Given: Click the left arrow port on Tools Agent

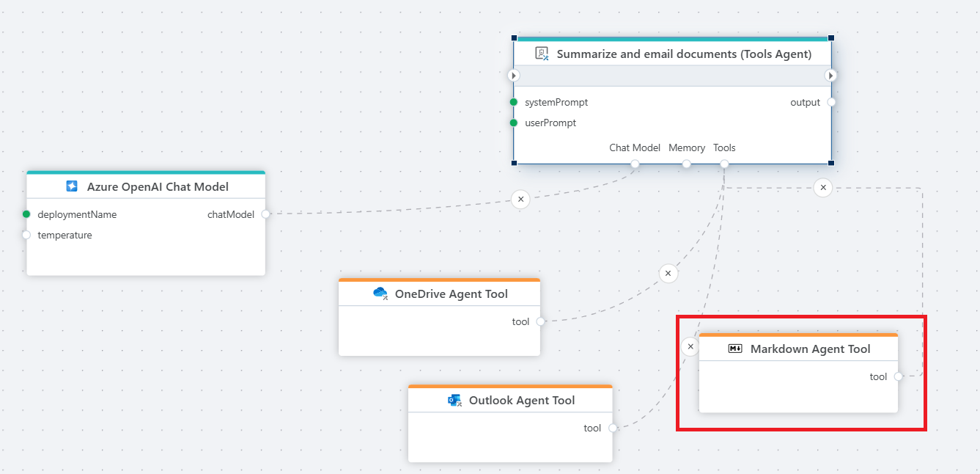Looking at the screenshot, I should coord(514,76).
